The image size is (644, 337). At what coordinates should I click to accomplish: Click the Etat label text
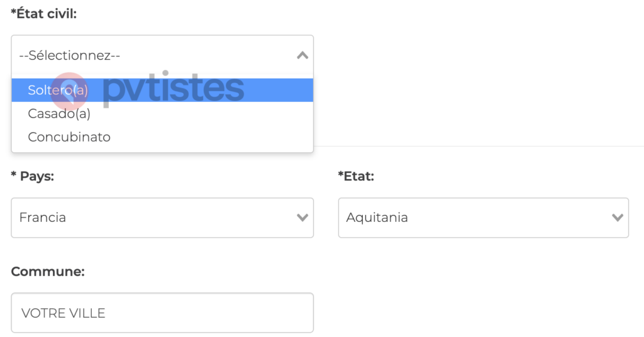(359, 177)
